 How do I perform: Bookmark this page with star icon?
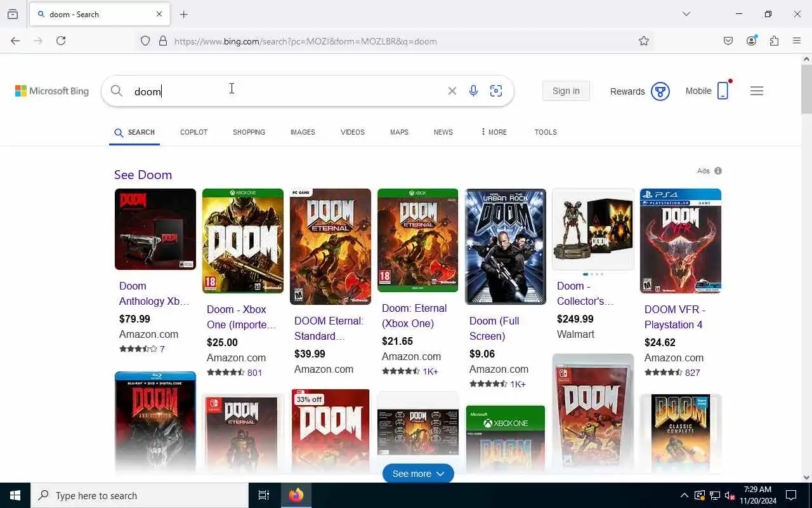coord(644,41)
